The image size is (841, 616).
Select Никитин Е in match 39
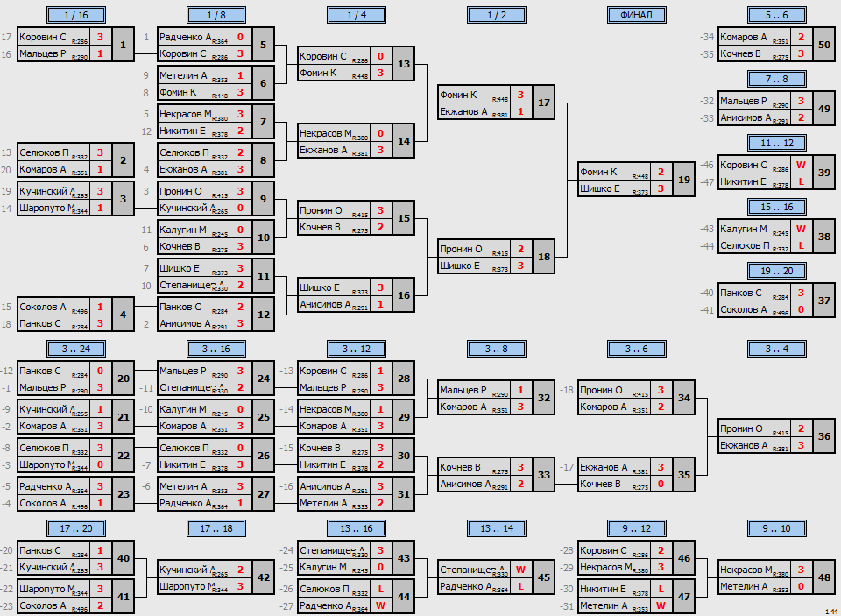tap(753, 181)
